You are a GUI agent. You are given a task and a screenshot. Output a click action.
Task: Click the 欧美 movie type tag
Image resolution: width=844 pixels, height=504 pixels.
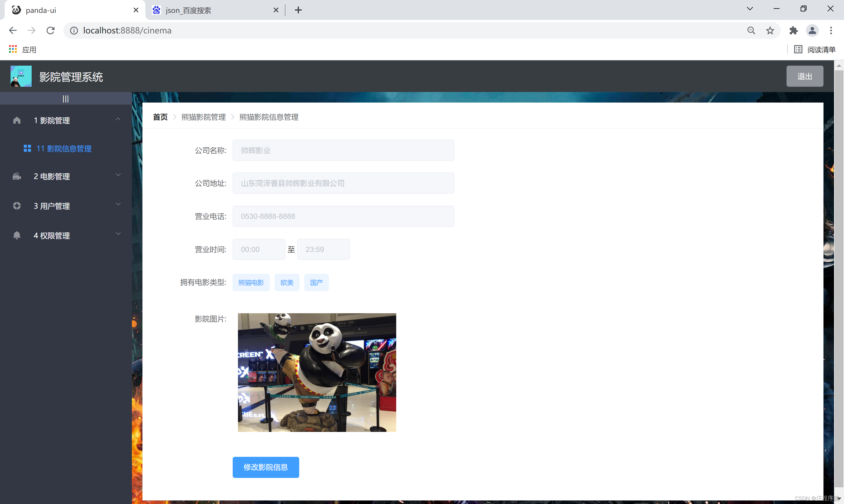[x=287, y=282]
